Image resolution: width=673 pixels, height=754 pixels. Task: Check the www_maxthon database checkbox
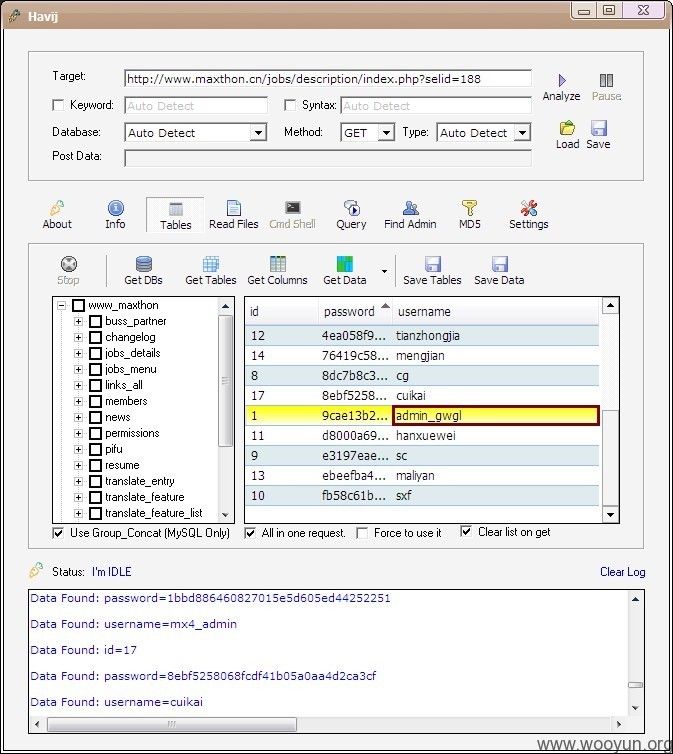(x=78, y=305)
